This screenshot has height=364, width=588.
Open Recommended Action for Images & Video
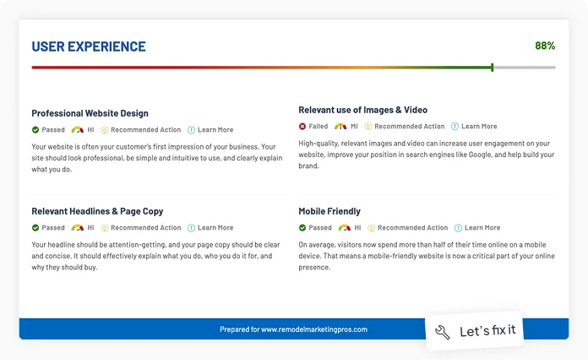[409, 127]
